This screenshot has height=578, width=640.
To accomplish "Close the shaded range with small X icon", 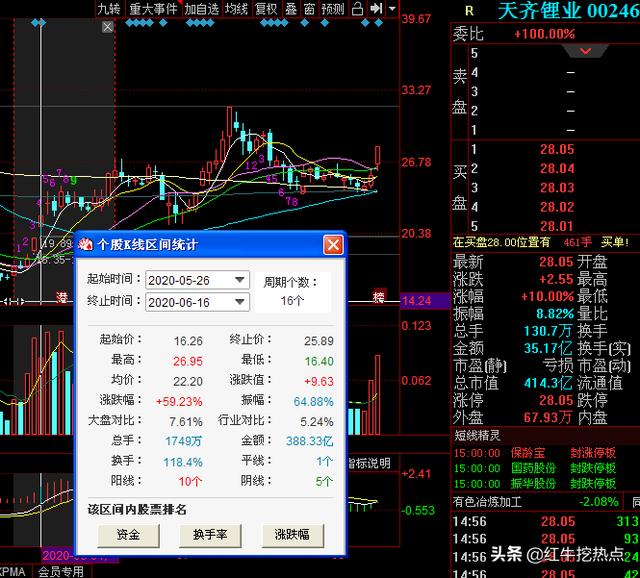I will click(x=108, y=27).
